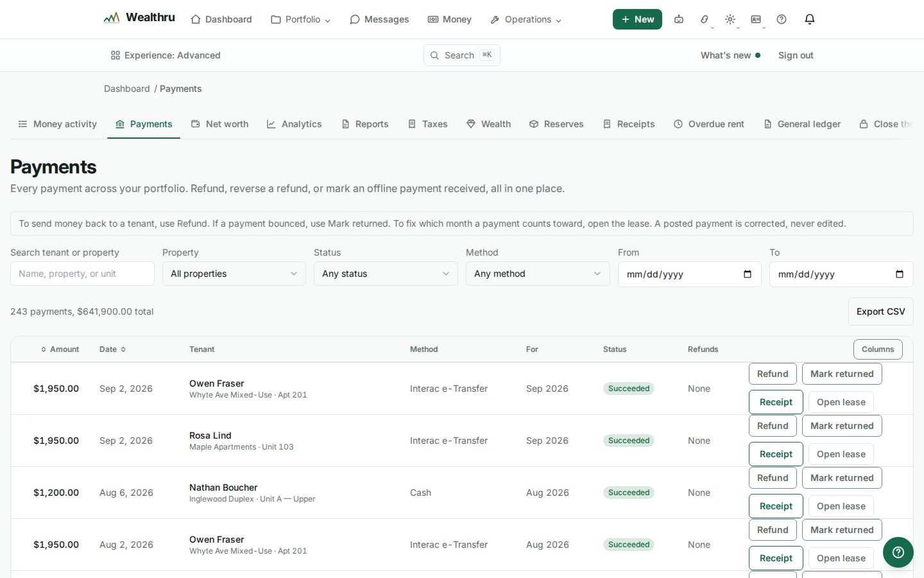Sort the table by Date

(112, 349)
